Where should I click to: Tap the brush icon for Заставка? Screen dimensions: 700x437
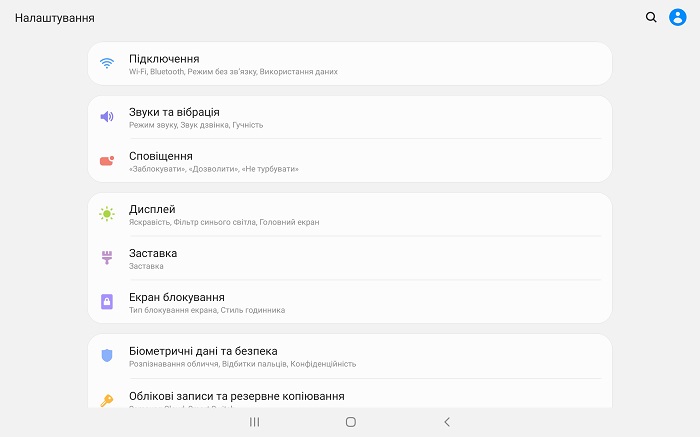click(107, 258)
